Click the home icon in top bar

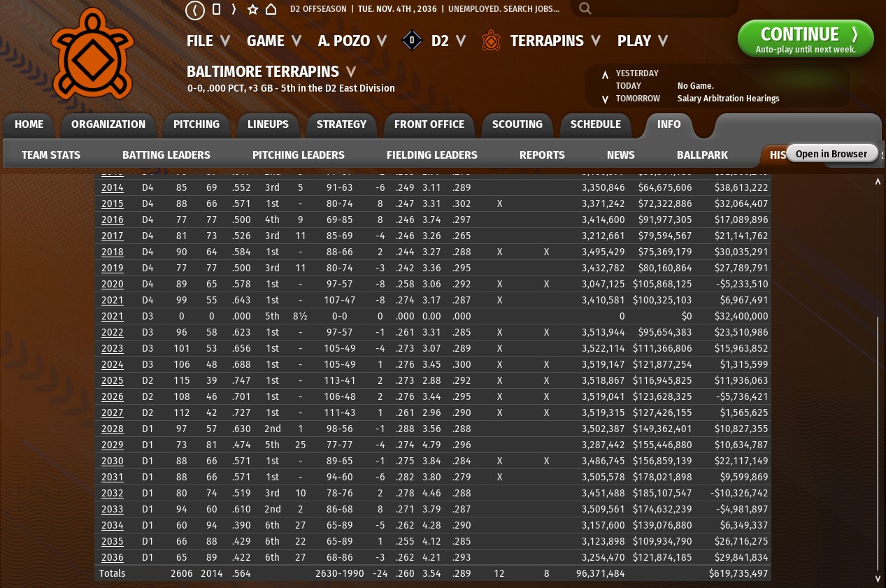271,10
